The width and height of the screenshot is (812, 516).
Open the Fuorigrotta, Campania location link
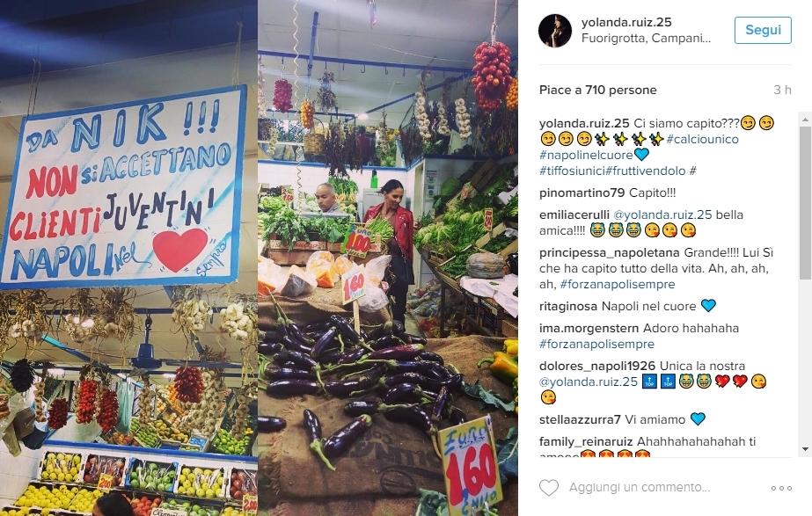click(x=646, y=39)
